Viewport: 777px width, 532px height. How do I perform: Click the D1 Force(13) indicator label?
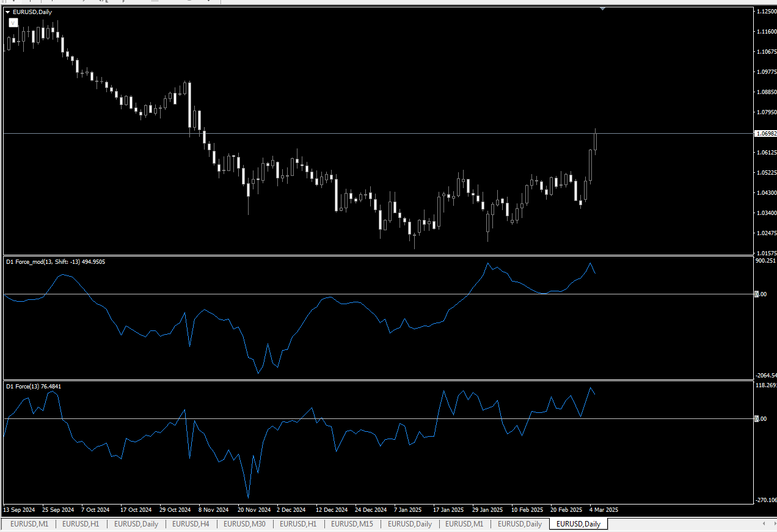34,387
